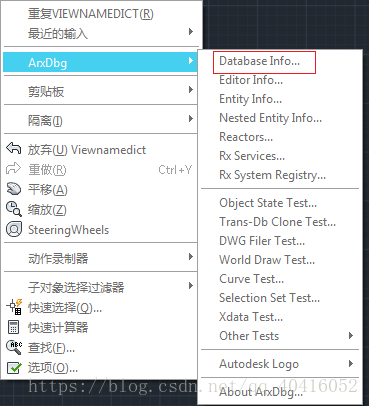Expand the Autodesk Logo submenu arrow

point(351,363)
